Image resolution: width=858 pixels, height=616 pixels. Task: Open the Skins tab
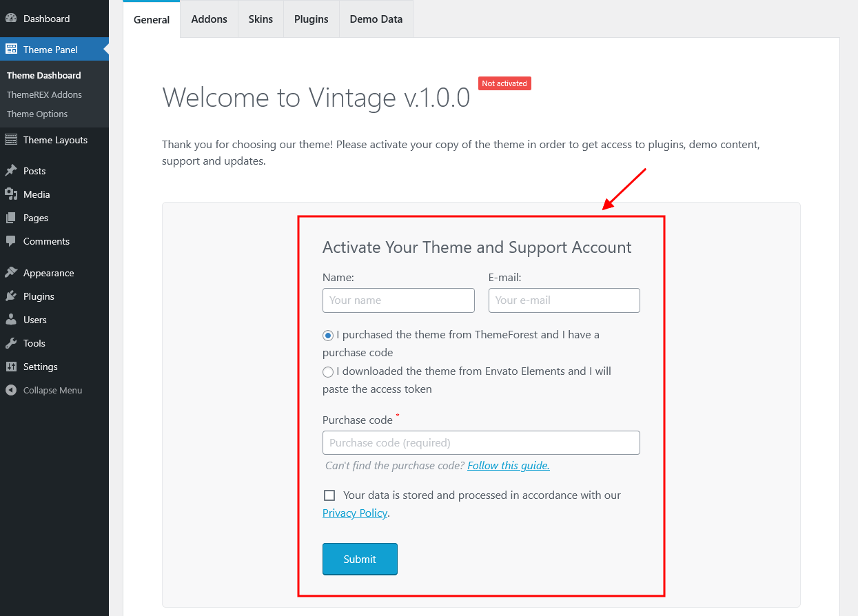point(261,19)
